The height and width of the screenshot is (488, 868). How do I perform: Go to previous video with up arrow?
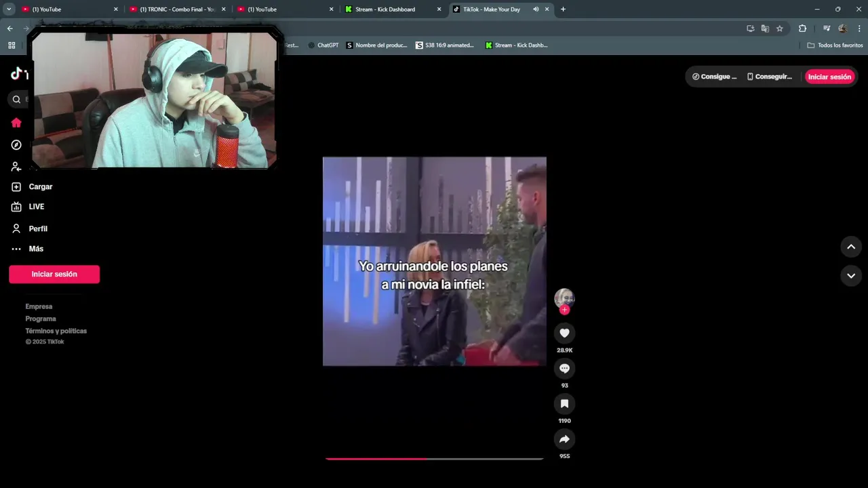tap(851, 247)
